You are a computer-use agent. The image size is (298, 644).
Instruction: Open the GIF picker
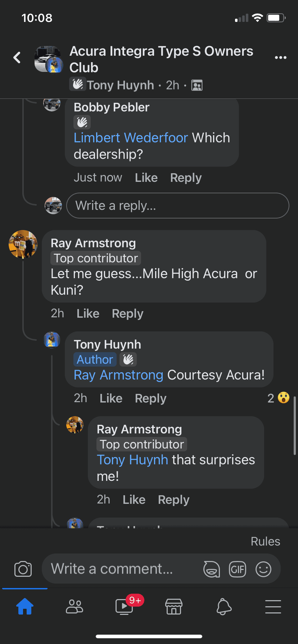pyautogui.click(x=238, y=569)
